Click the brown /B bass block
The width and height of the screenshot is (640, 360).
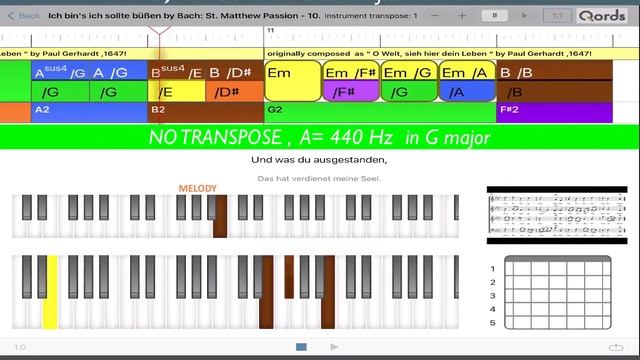(554, 92)
